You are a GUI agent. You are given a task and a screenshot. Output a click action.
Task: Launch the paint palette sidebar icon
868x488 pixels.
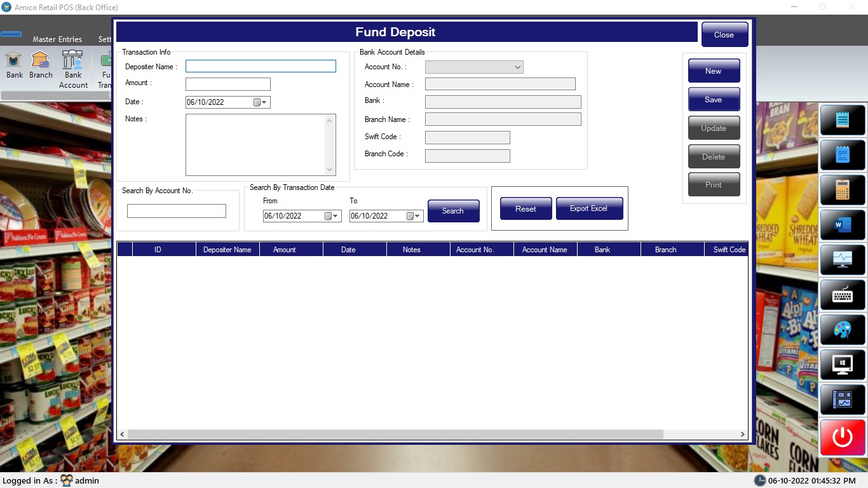pos(842,330)
